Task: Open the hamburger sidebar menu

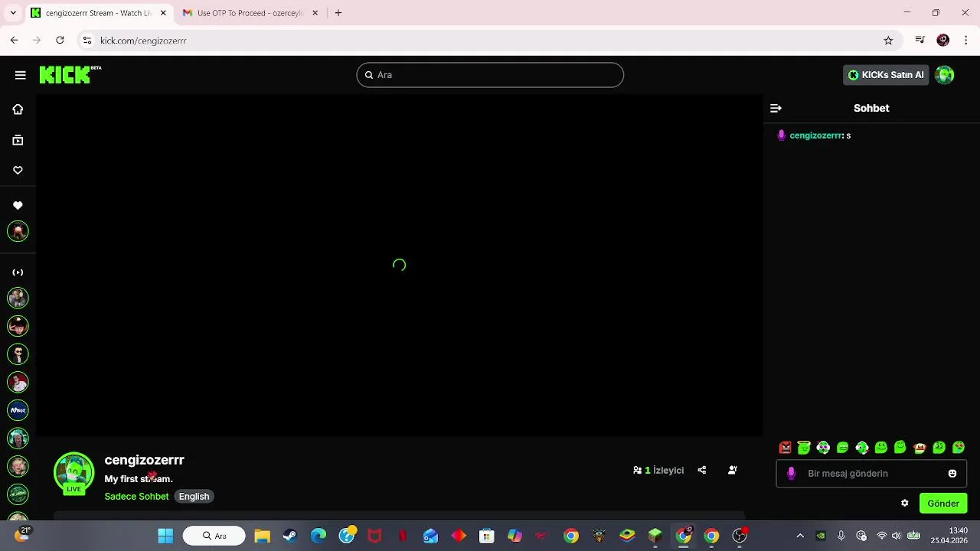Action: point(20,75)
